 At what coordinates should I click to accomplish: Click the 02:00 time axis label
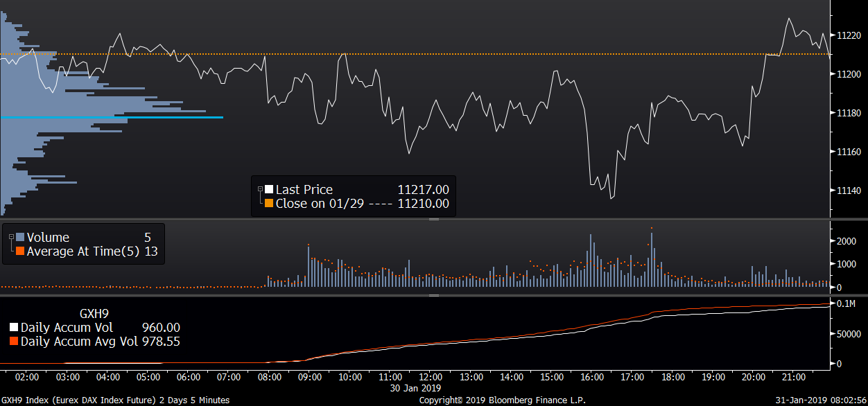click(x=27, y=377)
